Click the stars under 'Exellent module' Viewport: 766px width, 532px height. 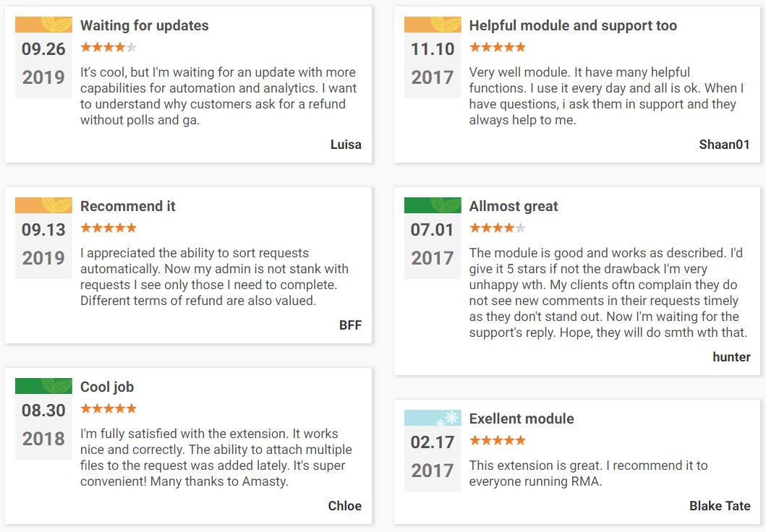497,440
